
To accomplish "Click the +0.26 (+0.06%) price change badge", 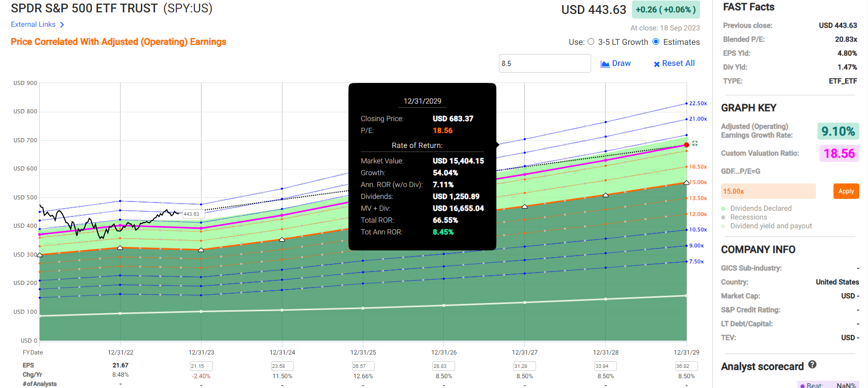I will pyautogui.click(x=665, y=10).
